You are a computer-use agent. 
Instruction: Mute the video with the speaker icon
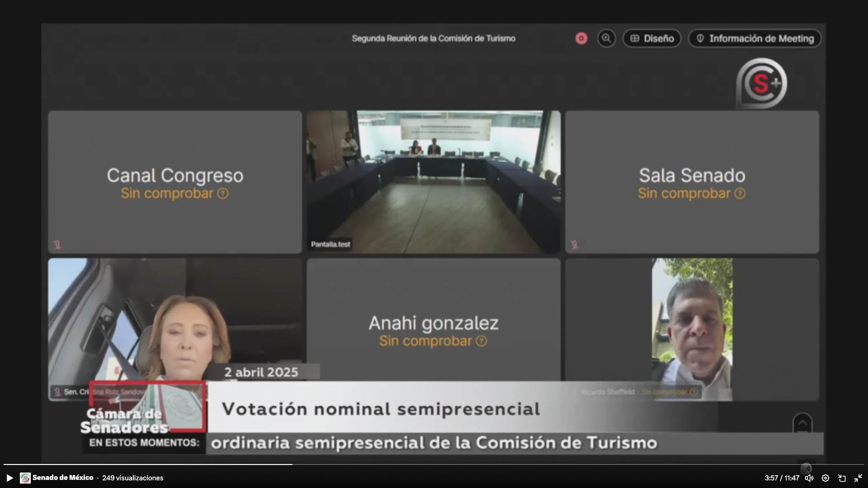coord(809,478)
